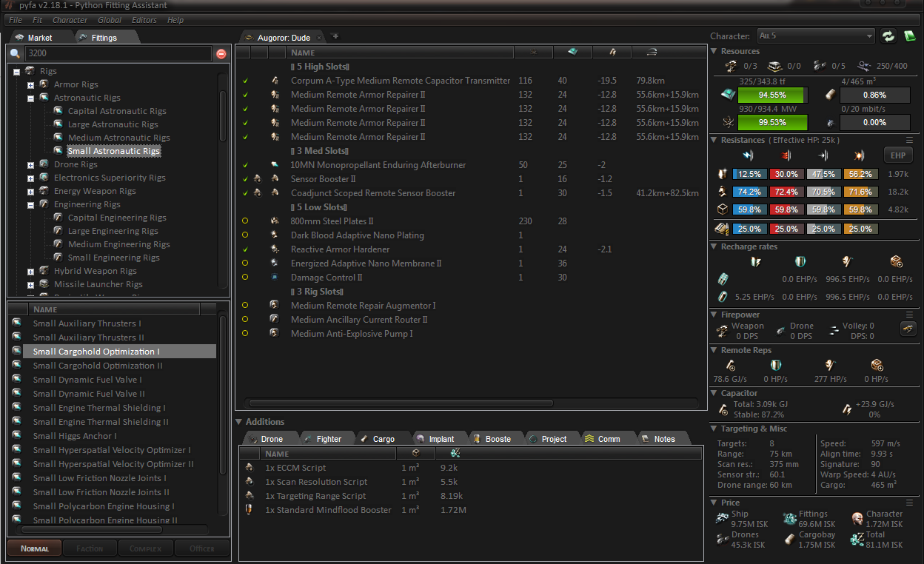Click the Normal meta filter button
Viewport: 924px width, 564px height.
(34, 548)
